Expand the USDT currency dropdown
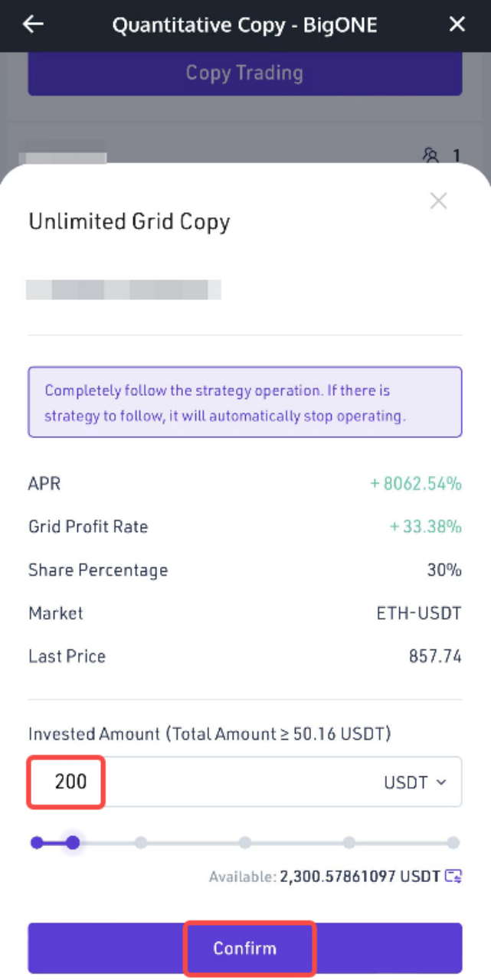The height and width of the screenshot is (980, 491). pyautogui.click(x=414, y=782)
